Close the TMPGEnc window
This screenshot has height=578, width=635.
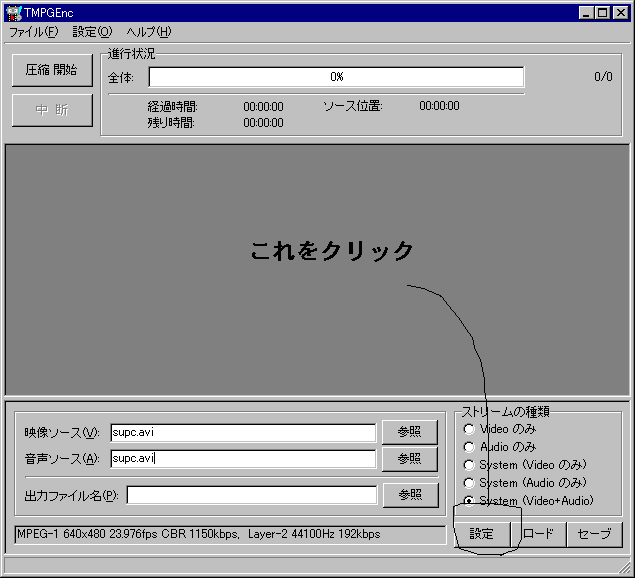click(620, 13)
